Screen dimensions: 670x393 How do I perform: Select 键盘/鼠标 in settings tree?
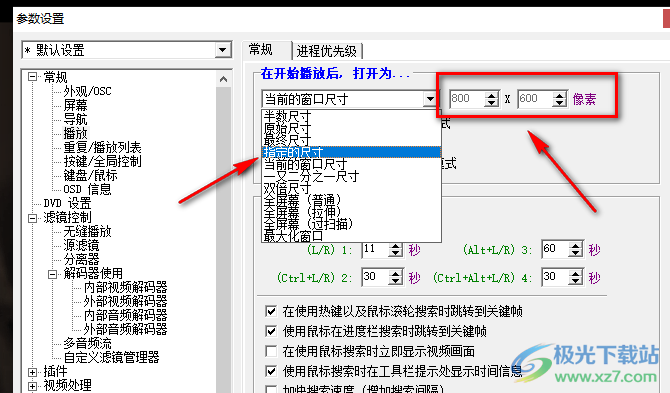(x=90, y=176)
